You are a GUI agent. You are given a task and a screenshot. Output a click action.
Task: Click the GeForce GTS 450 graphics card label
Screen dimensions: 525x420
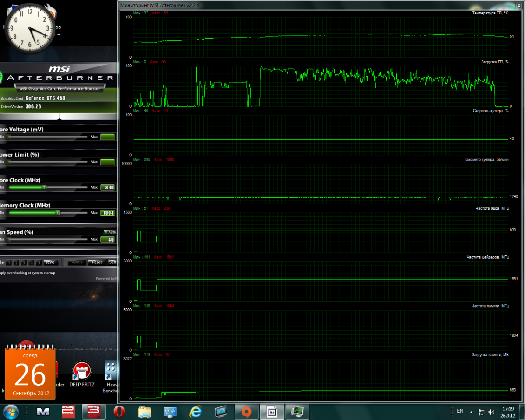(45, 98)
